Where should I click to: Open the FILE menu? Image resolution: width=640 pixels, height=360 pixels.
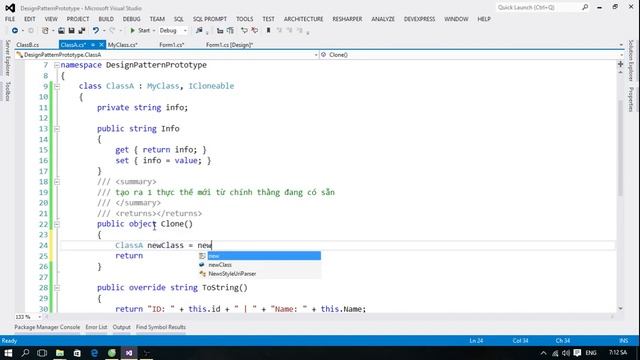[x=10, y=19]
